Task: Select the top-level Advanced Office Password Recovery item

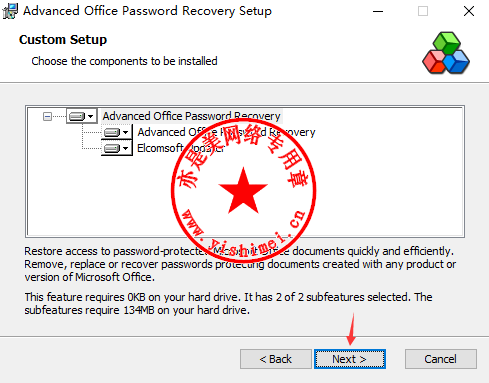Action: pos(192,116)
